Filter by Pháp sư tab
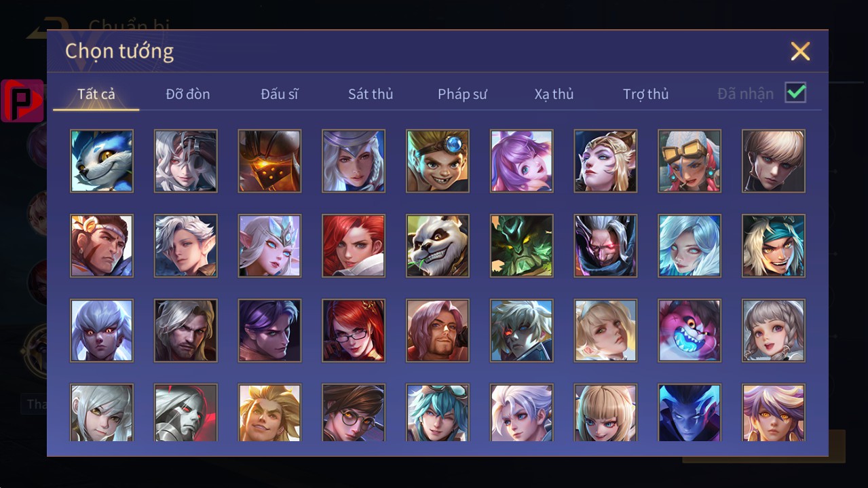This screenshot has width=868, height=488. coord(462,94)
